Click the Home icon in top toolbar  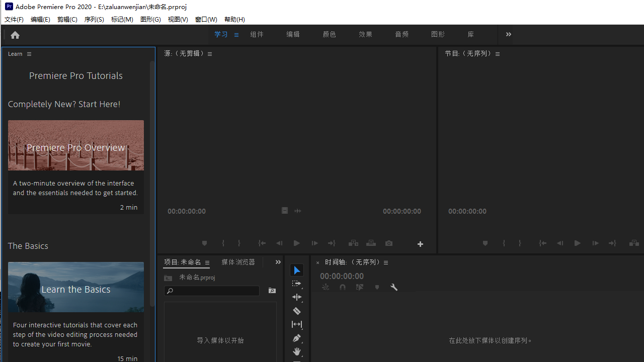pyautogui.click(x=15, y=35)
